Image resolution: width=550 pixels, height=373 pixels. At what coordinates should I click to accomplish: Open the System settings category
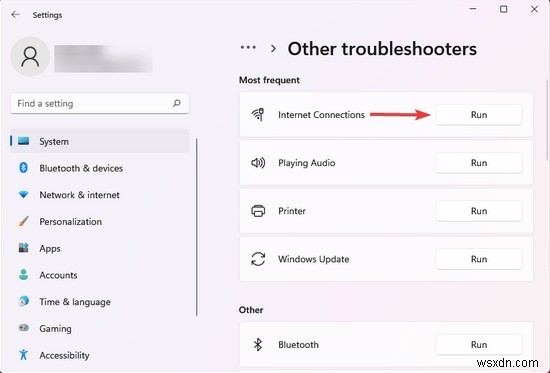(x=100, y=141)
